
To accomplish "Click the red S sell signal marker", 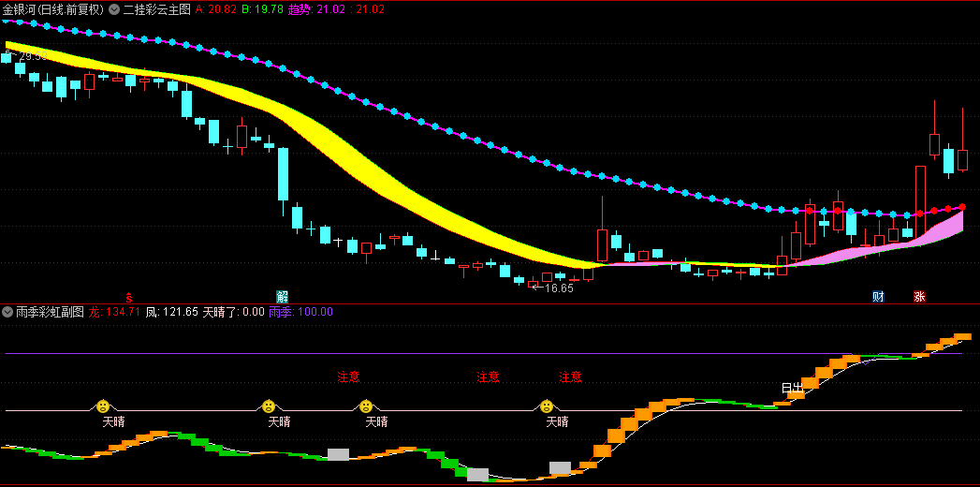I will [x=129, y=296].
